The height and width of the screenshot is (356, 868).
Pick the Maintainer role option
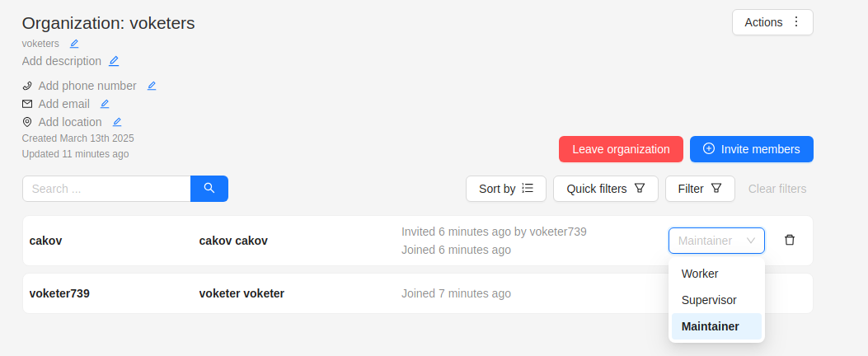711,326
